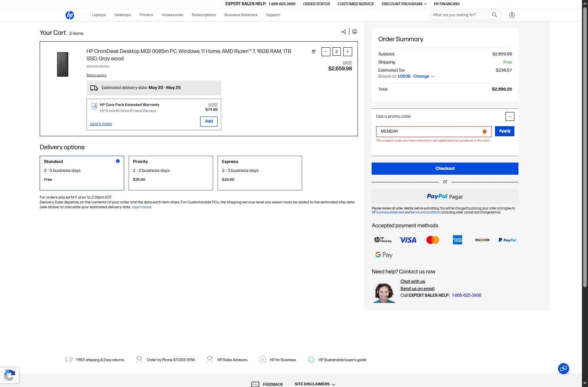The height and width of the screenshot is (387, 588).
Task: Pay with the PayPal Pagar button
Action: [x=445, y=197]
